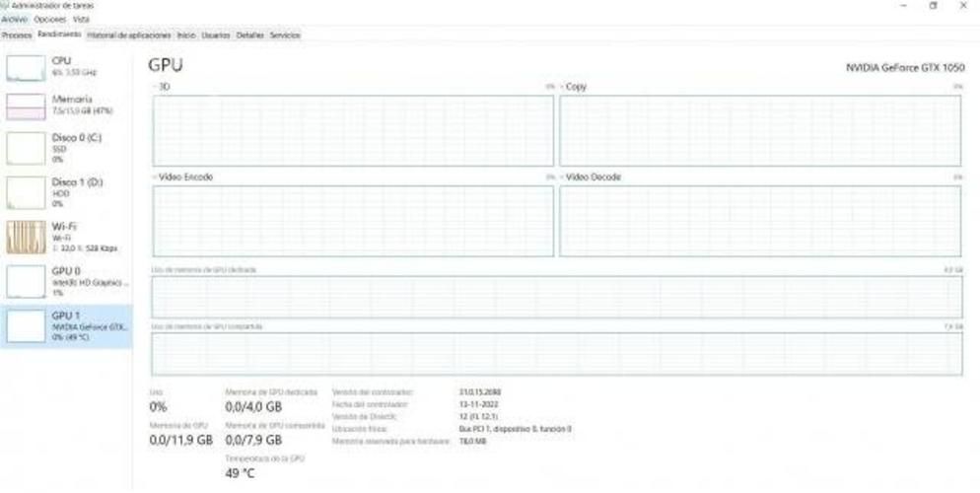
Task: Click inside the Video Encode graph
Action: (353, 221)
